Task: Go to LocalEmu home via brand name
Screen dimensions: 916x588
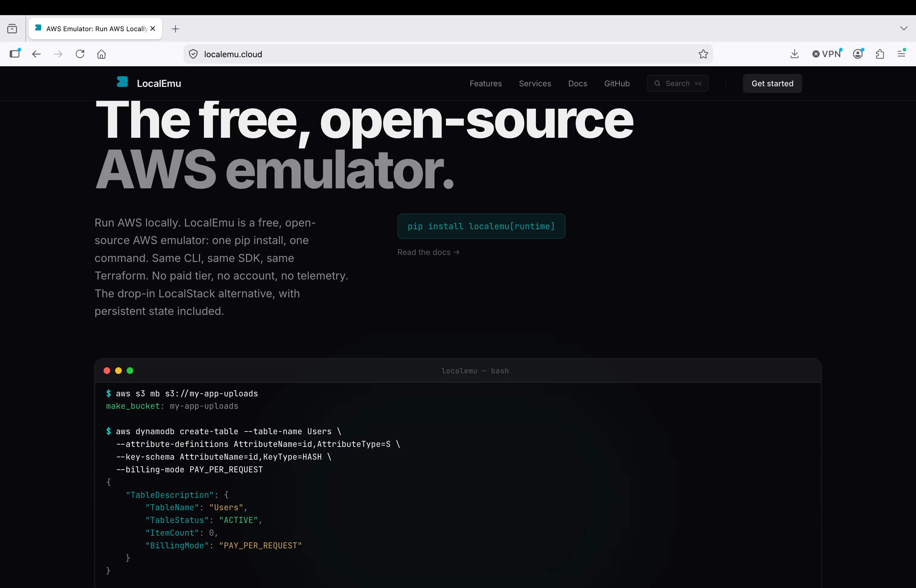Action: [159, 83]
